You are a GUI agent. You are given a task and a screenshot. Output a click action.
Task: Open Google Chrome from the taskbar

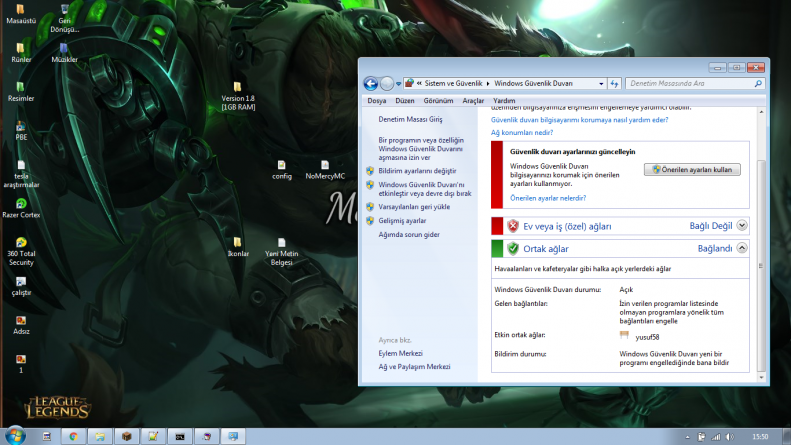(x=74, y=436)
